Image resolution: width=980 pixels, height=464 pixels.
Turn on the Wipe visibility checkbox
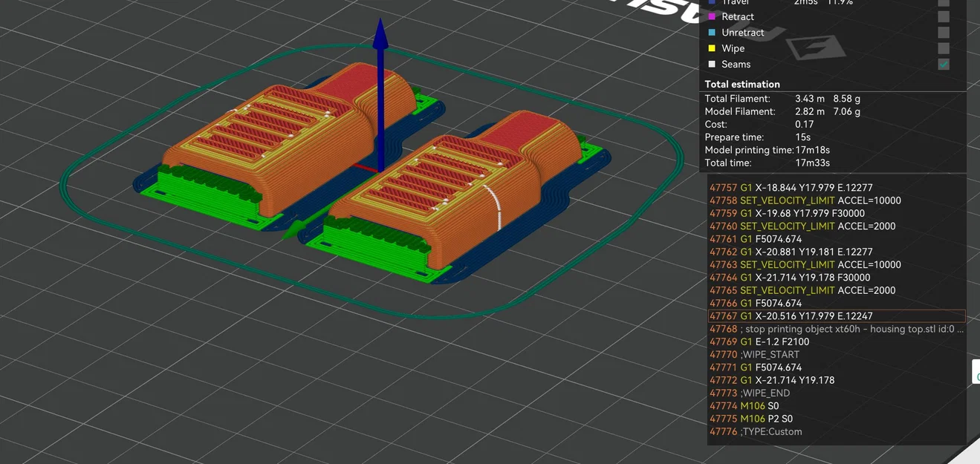point(943,48)
